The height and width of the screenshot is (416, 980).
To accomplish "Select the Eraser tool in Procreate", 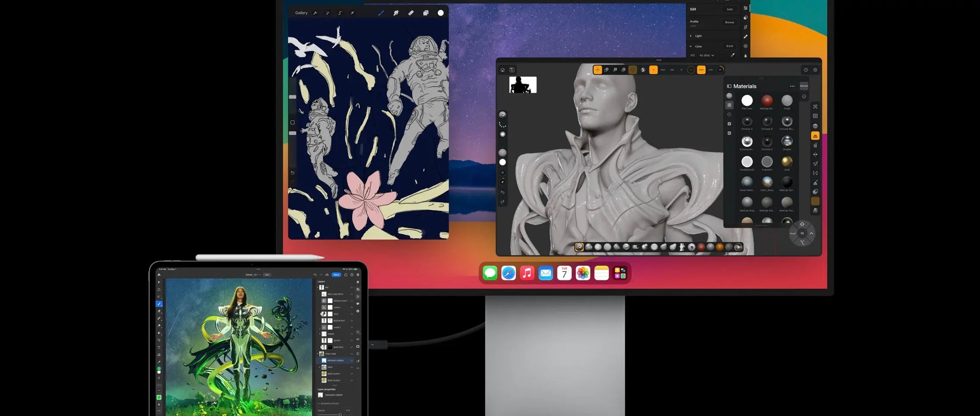I will [x=410, y=13].
